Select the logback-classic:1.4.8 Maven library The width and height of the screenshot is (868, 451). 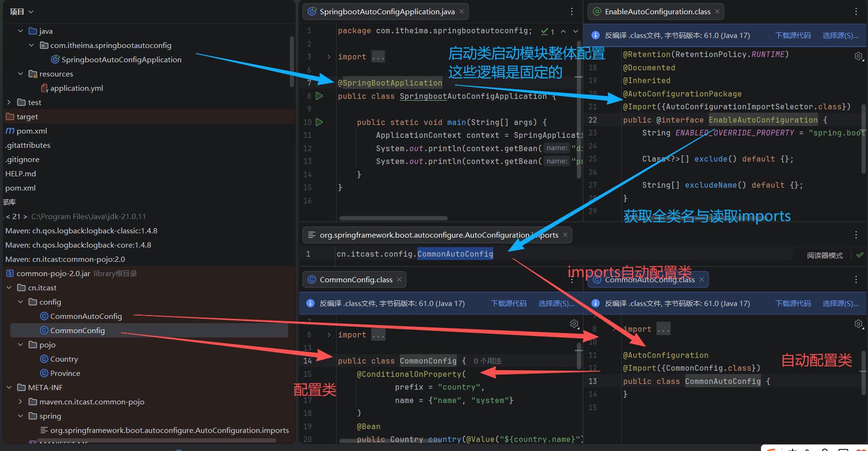tap(81, 230)
